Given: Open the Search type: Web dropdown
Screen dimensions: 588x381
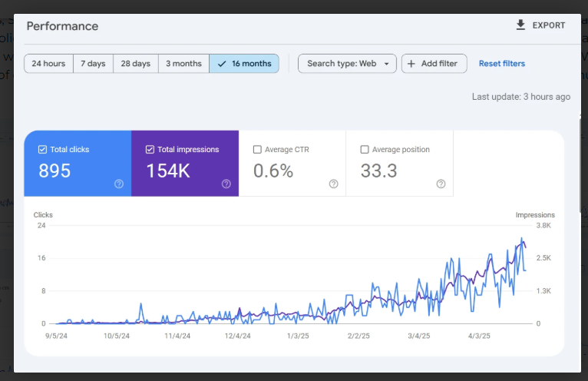Looking at the screenshot, I should tap(347, 64).
